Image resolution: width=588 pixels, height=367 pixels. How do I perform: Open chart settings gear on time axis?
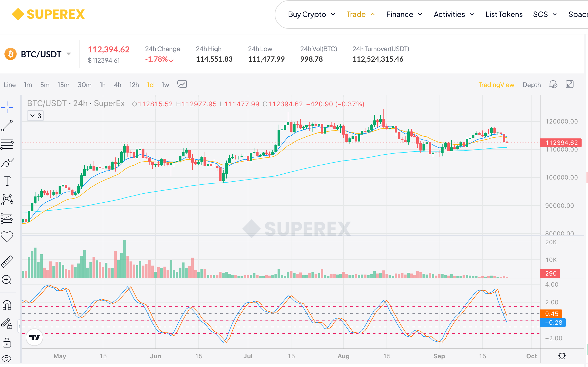tap(562, 356)
